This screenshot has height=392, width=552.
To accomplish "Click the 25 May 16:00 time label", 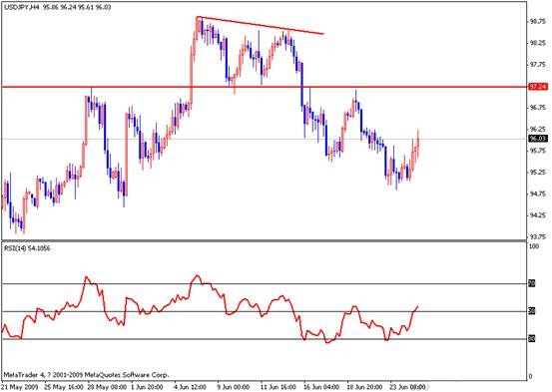I will [64, 387].
